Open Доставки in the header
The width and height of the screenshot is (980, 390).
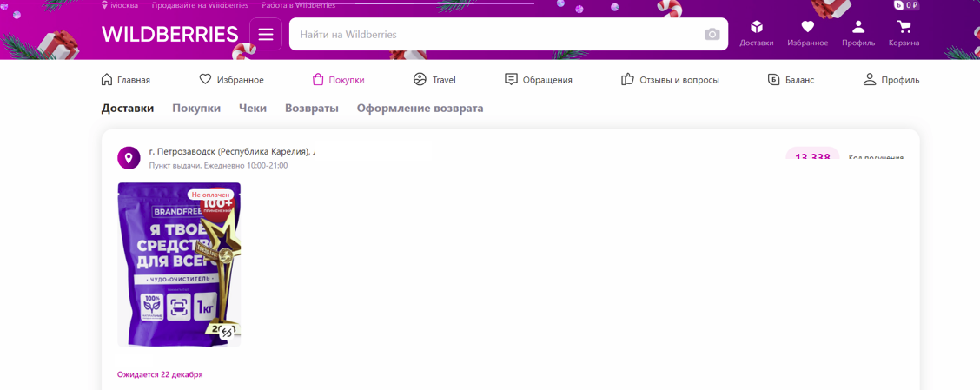point(756,34)
